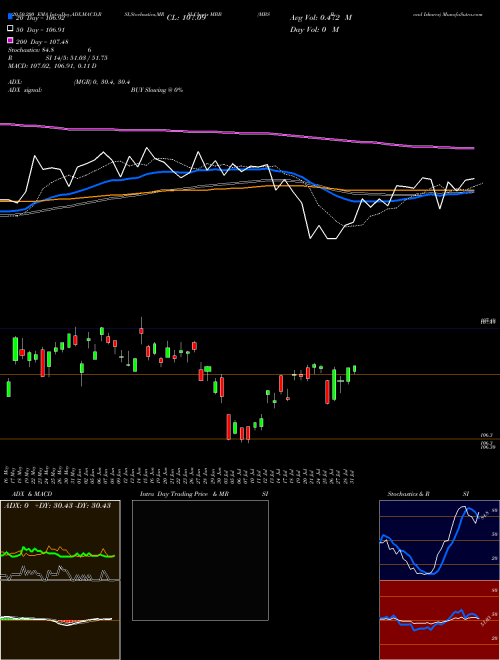Select the '20 Day = 106.92' legend text
Viewport: 500px width, 660px height.
(x=42, y=18)
